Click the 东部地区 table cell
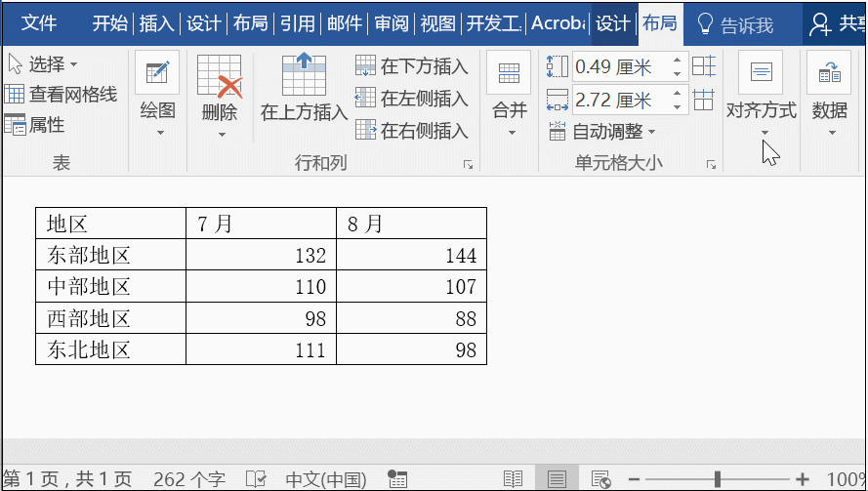 110,255
